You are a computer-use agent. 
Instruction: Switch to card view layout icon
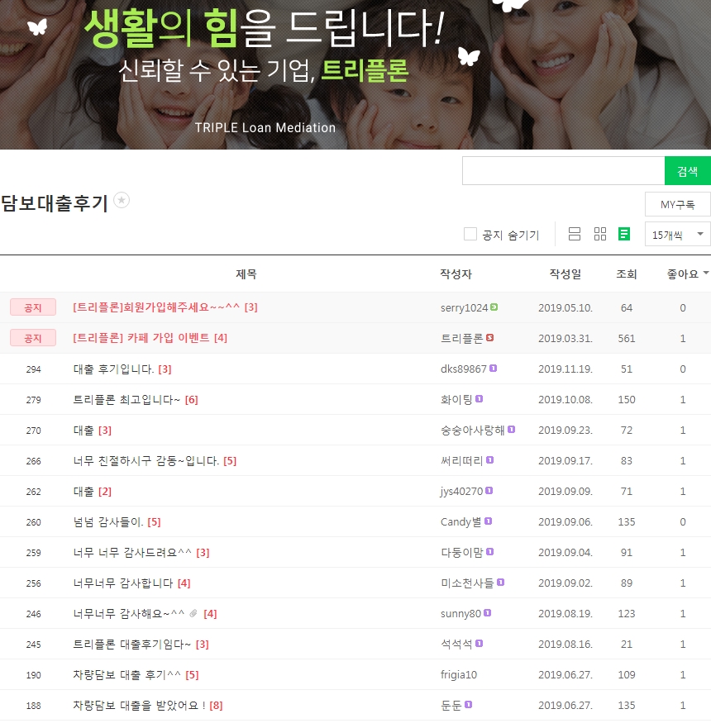pyautogui.click(x=575, y=234)
